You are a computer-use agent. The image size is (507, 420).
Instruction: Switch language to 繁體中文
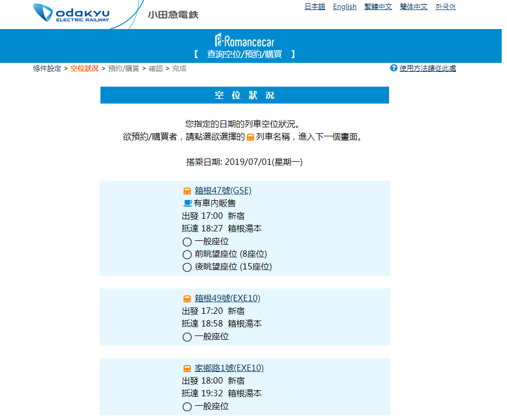pyautogui.click(x=378, y=6)
